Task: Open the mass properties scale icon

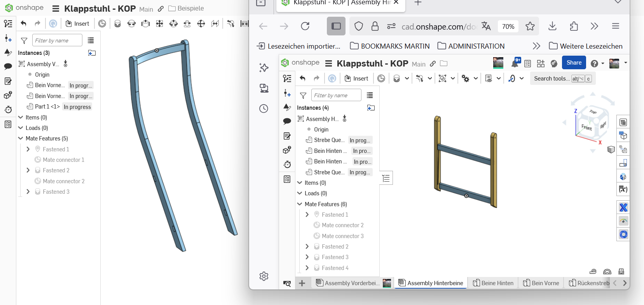Action: coord(621,271)
